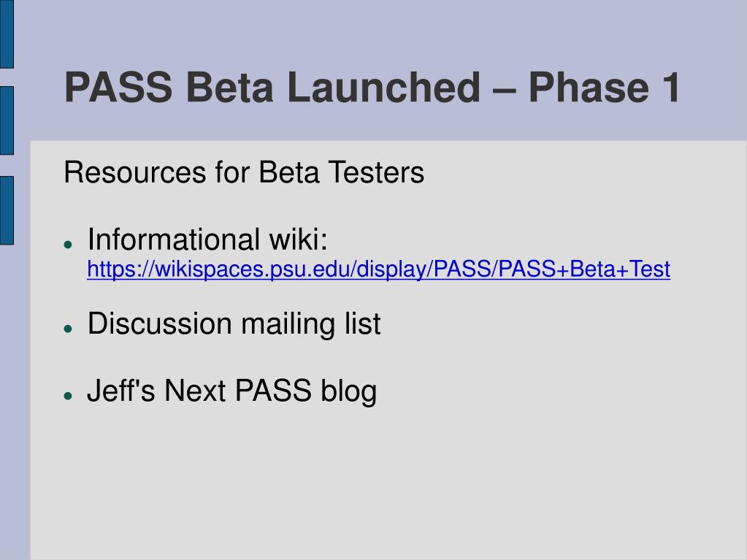Click the bullet dot beside Jeff's Next PASS blog
This screenshot has height=560, width=747.
[x=68, y=395]
